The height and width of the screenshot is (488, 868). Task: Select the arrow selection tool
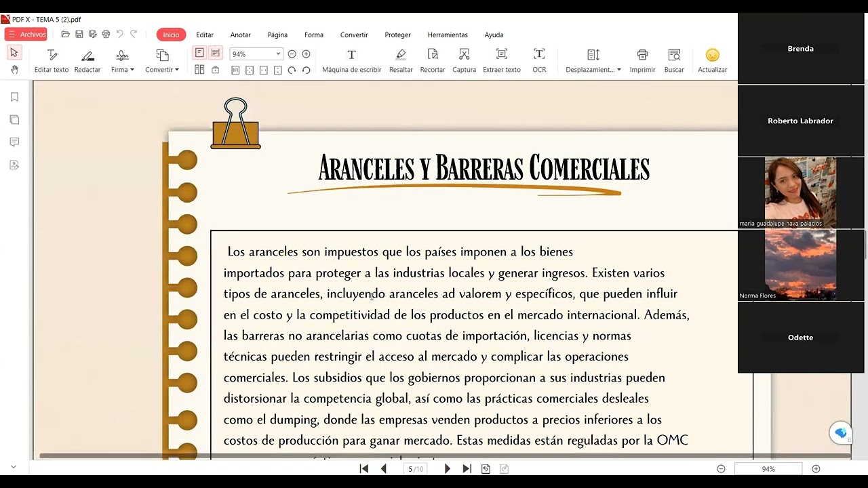click(x=14, y=53)
